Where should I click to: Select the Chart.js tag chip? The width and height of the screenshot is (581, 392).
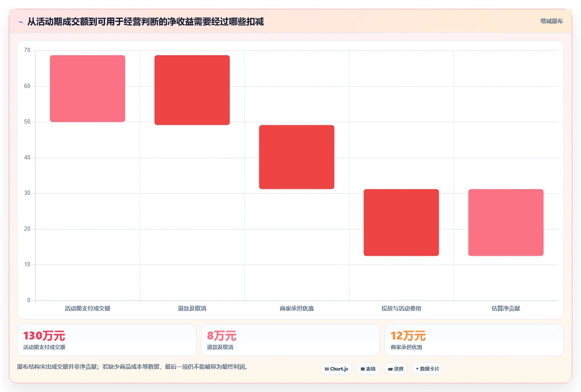tap(336, 369)
